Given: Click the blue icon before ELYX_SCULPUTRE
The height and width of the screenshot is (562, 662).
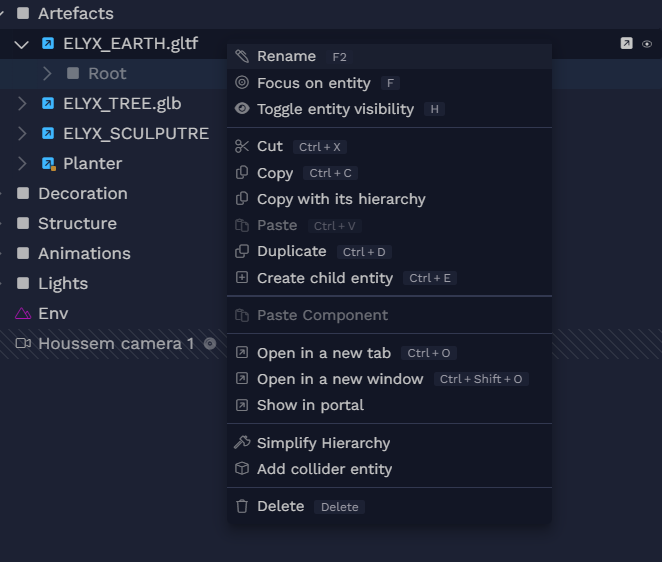Looking at the screenshot, I should coord(48,133).
